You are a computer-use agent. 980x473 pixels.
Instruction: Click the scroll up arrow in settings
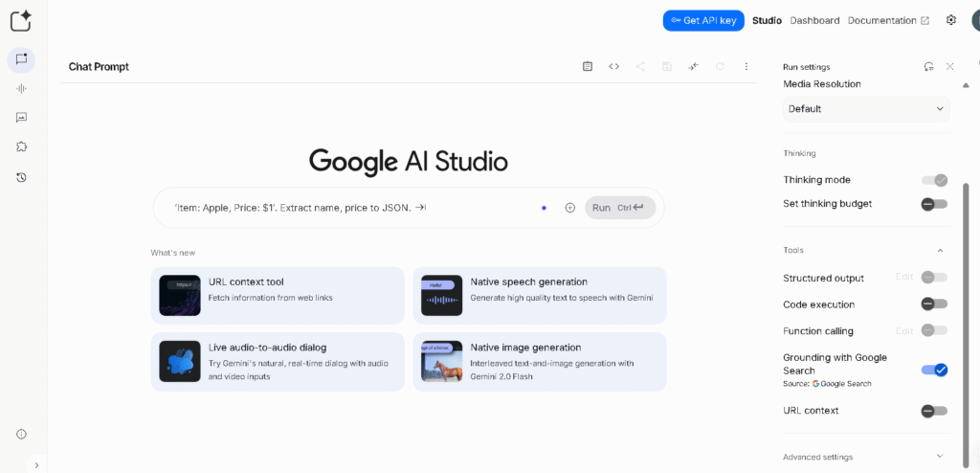click(x=967, y=85)
